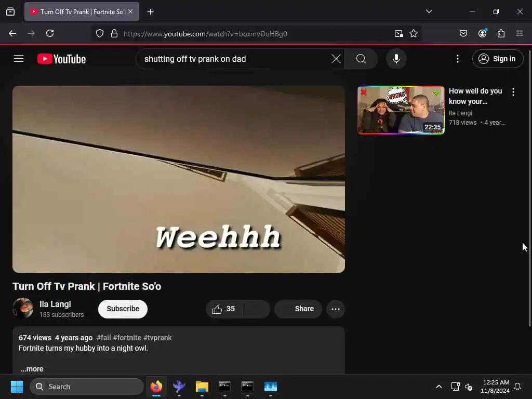Open YouTube settings three-dot menu

tap(457, 59)
